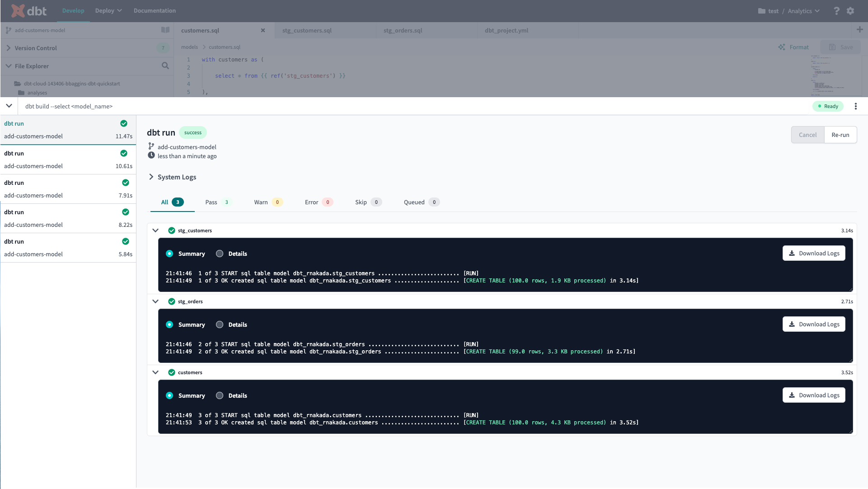Select Details radio for customers model

coord(220,395)
